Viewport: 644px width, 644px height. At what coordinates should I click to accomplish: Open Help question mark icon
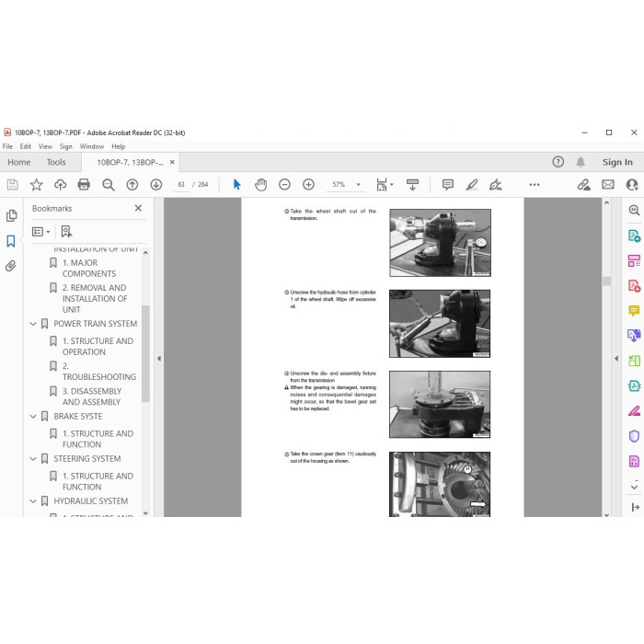[x=558, y=162]
